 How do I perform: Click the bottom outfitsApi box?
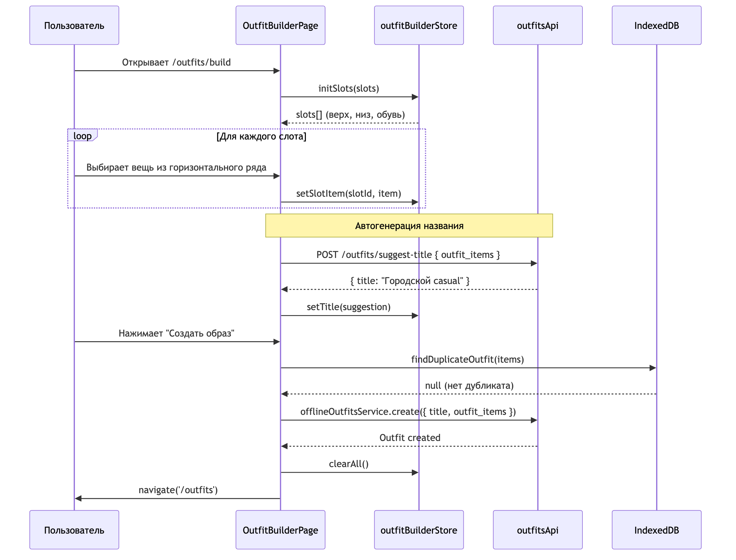(x=537, y=530)
